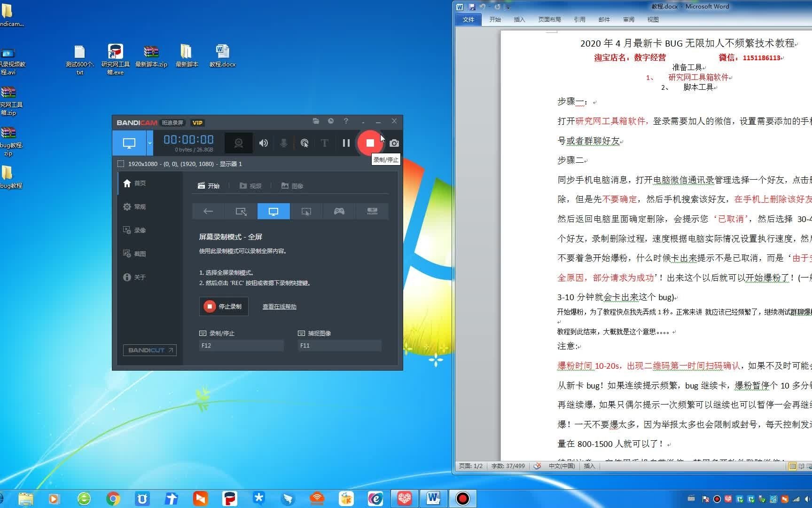Open the 查看在线帮助 online help link
Image resolution: width=812 pixels, height=508 pixels.
click(280, 307)
